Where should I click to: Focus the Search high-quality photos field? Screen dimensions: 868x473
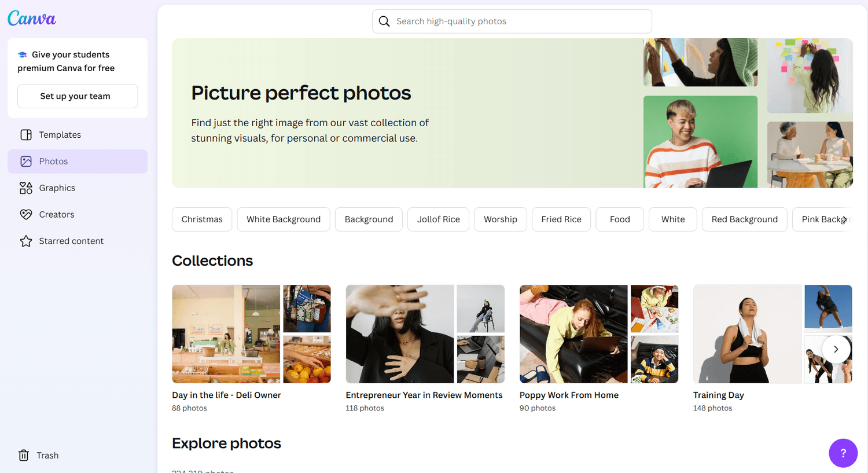coord(521,21)
